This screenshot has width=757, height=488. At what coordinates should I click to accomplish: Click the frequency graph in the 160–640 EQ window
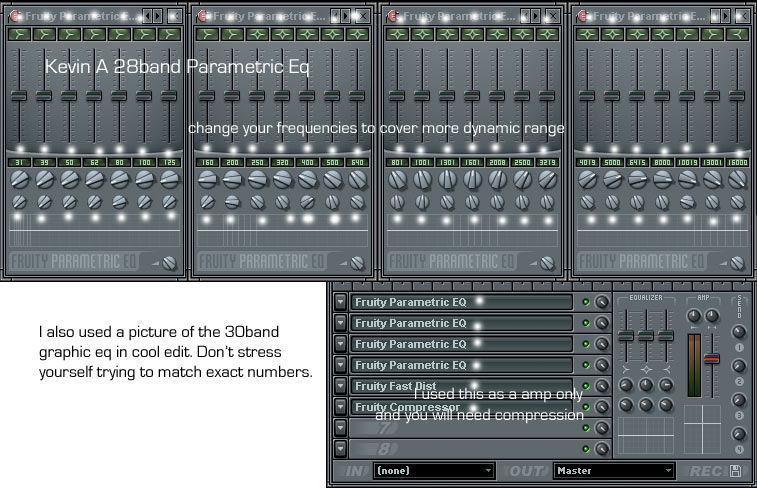pyautogui.click(x=283, y=231)
